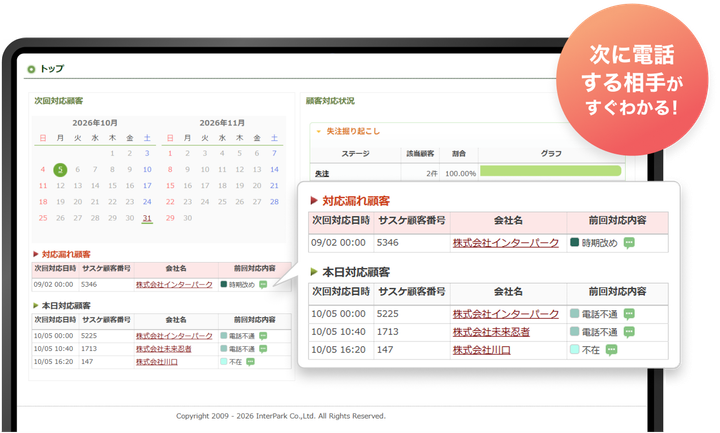Click 前回対応内容 header in callout 本日対応顧客 table

[618, 292]
